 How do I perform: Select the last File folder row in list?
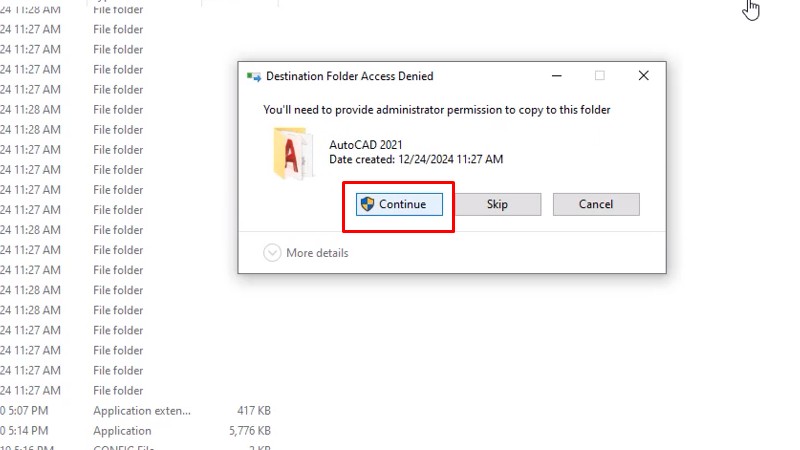(118, 390)
